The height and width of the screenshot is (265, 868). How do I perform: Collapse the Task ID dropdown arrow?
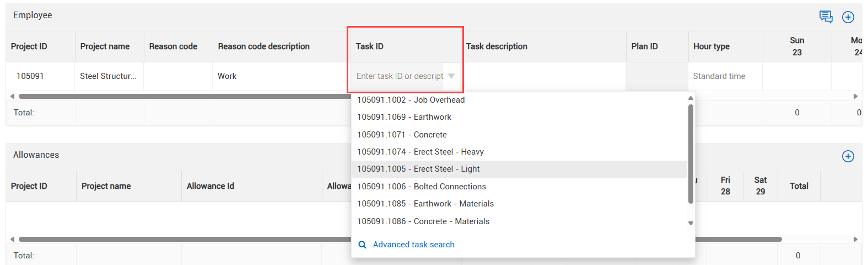(x=451, y=76)
